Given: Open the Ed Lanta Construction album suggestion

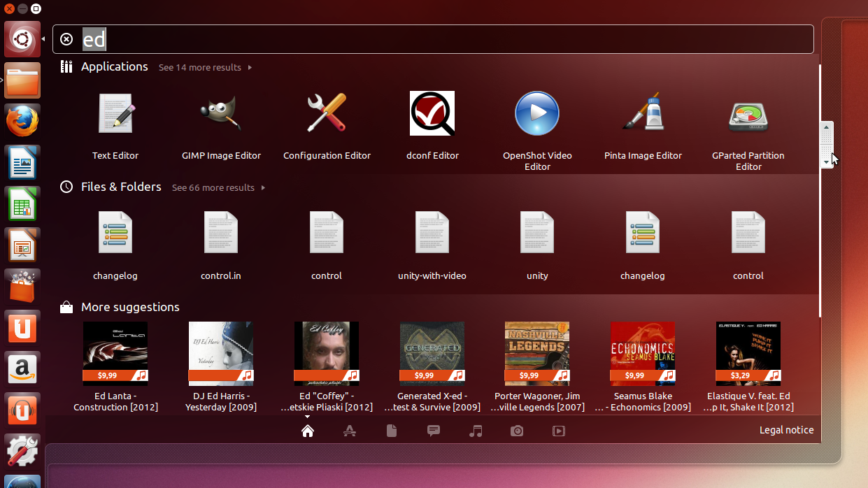Looking at the screenshot, I should 115,364.
